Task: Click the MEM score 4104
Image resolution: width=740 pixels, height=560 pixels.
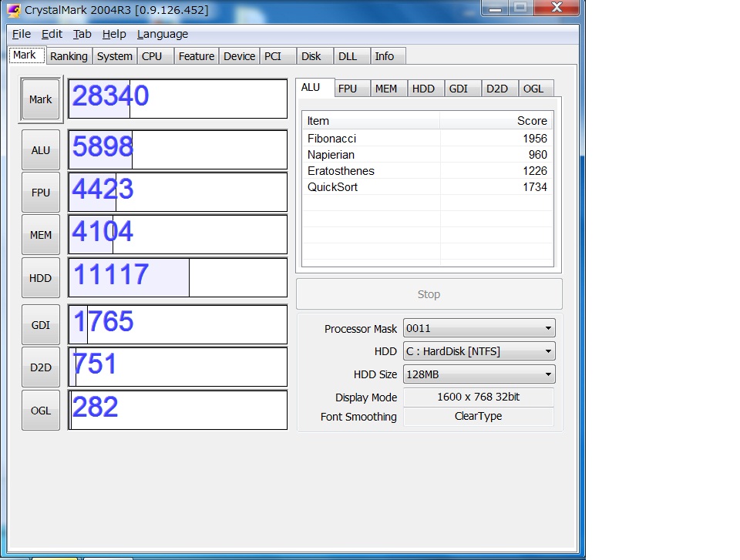Action: pos(103,232)
